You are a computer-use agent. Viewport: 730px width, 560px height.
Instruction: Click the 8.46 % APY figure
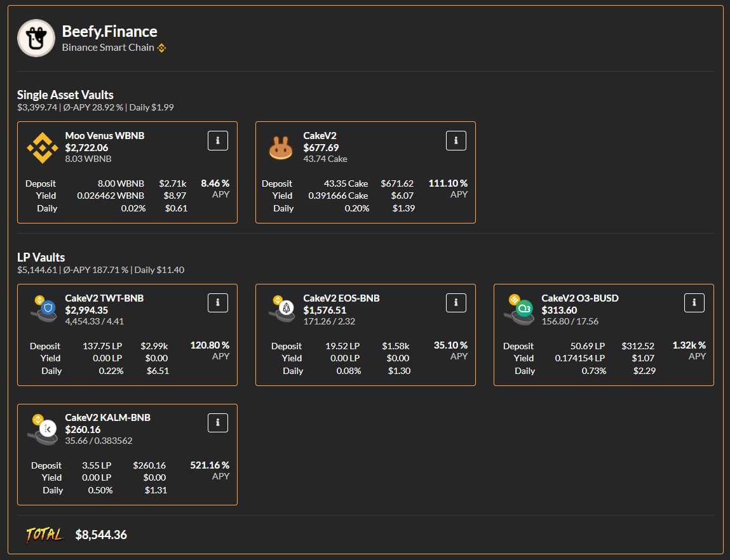pyautogui.click(x=215, y=183)
